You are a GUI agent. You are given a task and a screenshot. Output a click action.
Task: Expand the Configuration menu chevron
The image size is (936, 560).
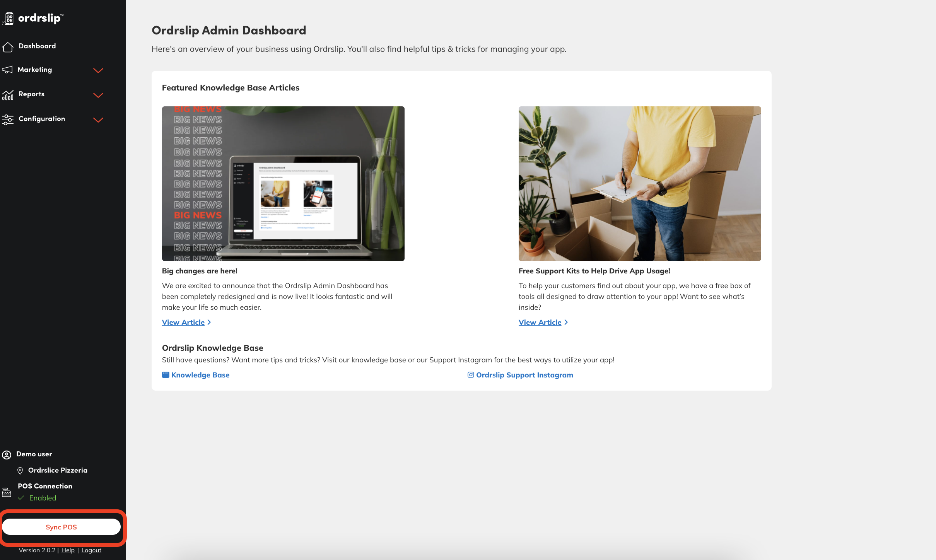pyautogui.click(x=98, y=120)
